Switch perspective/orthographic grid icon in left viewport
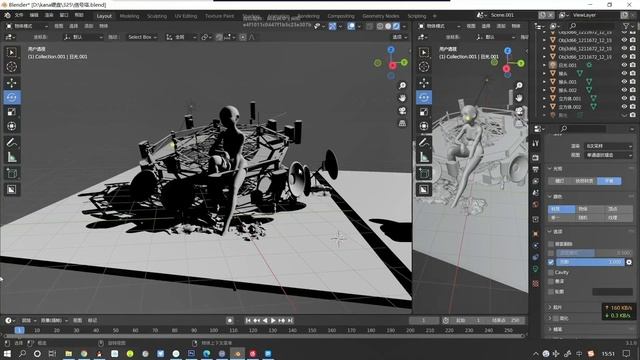The height and width of the screenshot is (360, 640). (x=402, y=123)
